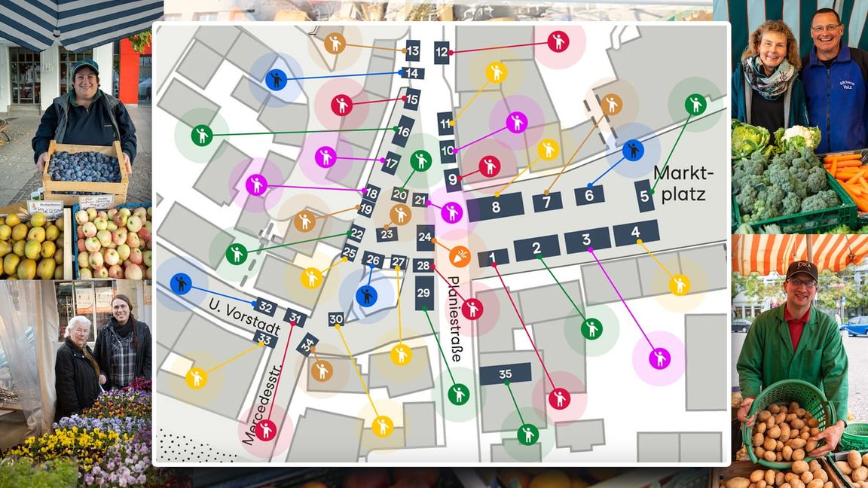Select the red person icon linked to stall 12
The image size is (868, 488).
click(558, 41)
